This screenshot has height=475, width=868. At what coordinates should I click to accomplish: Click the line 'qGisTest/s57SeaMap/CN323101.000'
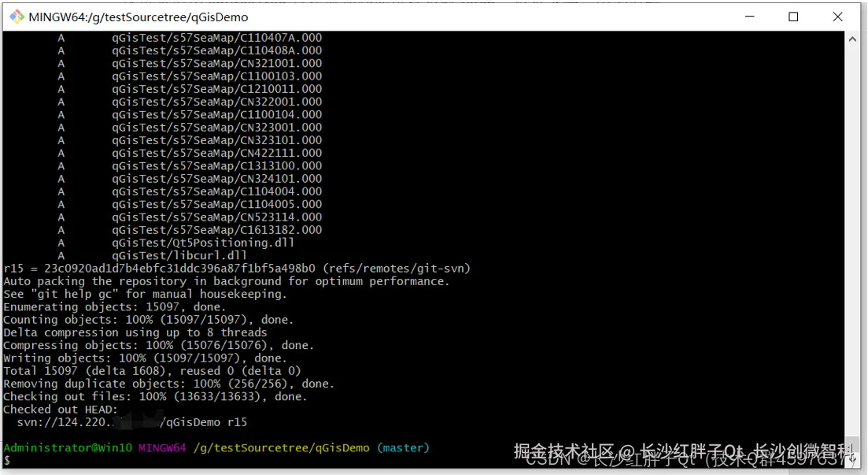[x=217, y=140]
